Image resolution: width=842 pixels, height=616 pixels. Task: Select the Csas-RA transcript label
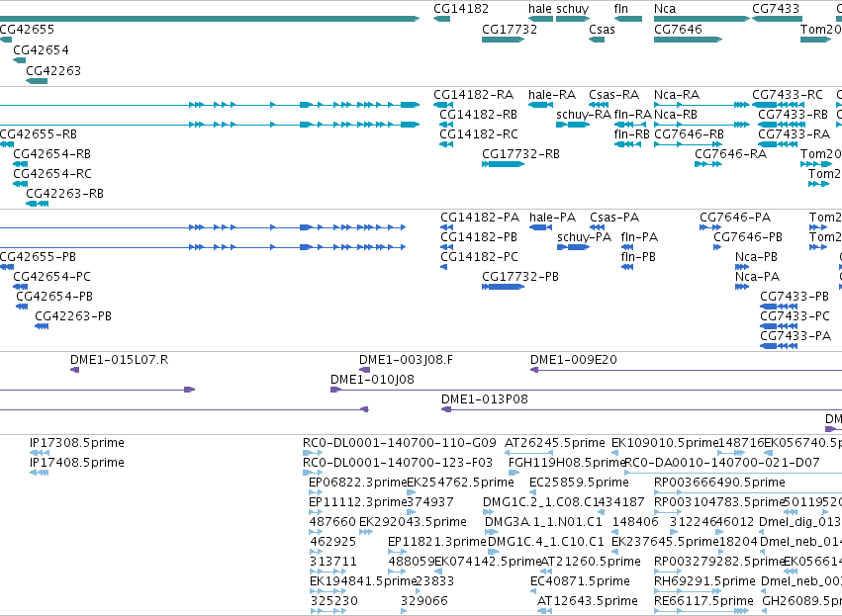click(x=613, y=95)
